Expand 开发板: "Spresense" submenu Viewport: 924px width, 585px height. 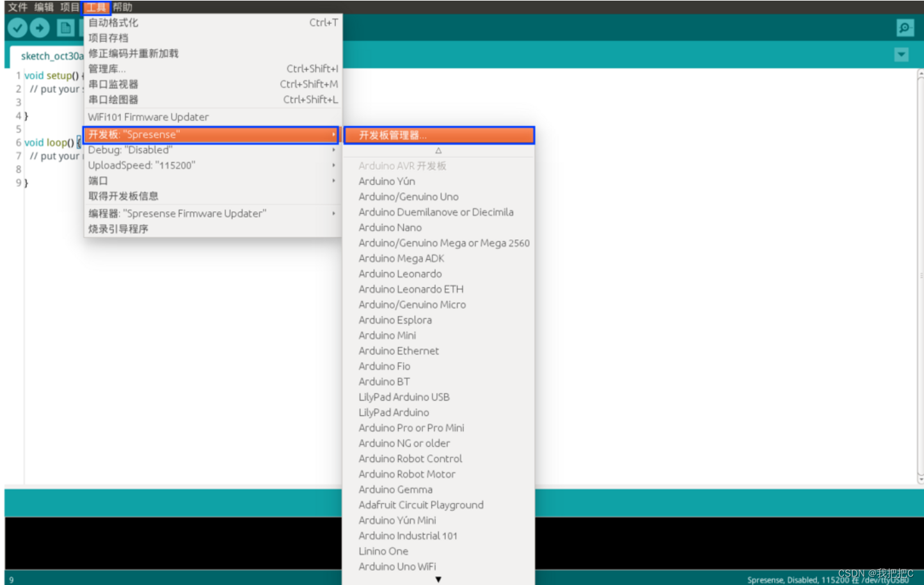tap(211, 135)
